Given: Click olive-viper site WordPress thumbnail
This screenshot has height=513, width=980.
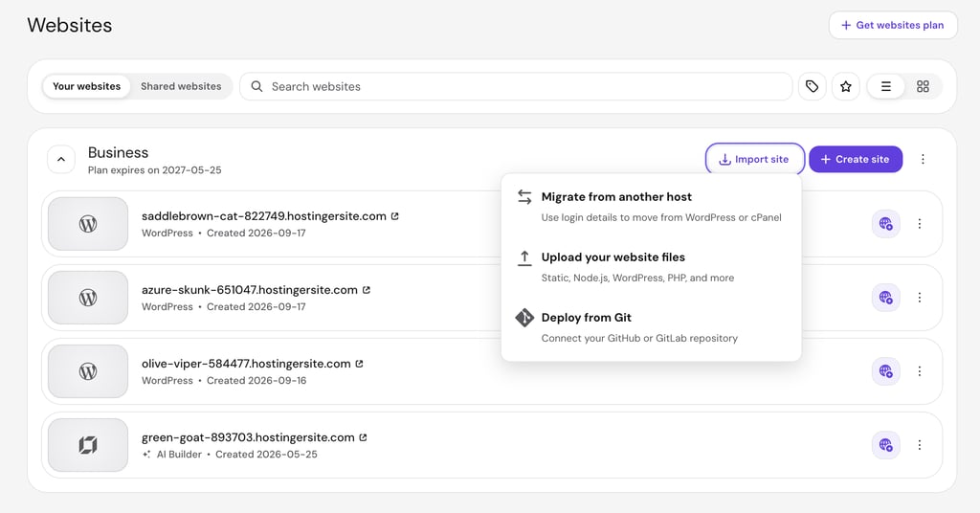Looking at the screenshot, I should click(88, 371).
